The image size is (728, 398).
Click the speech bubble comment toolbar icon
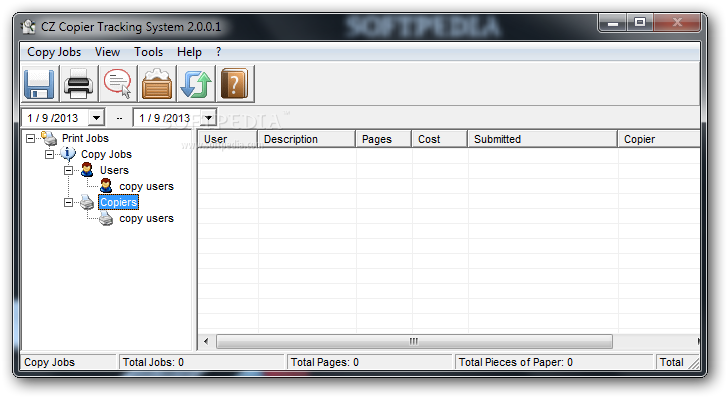118,84
